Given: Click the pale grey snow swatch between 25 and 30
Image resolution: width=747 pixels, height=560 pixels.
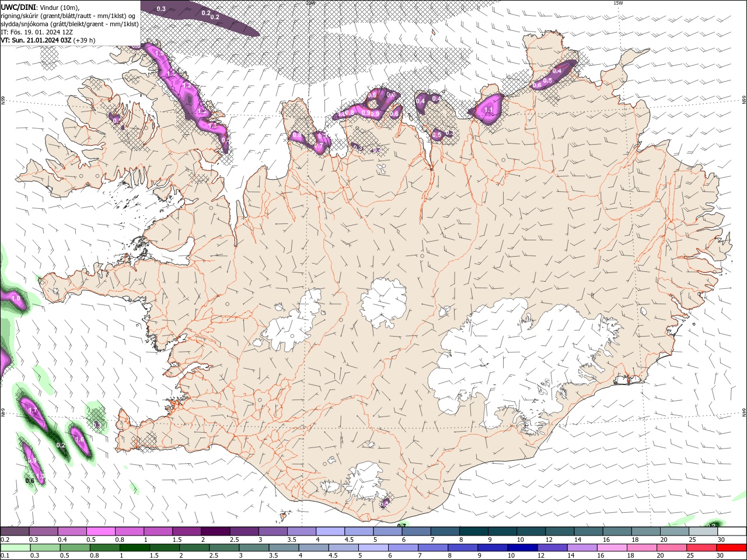Looking at the screenshot, I should point(703,531).
